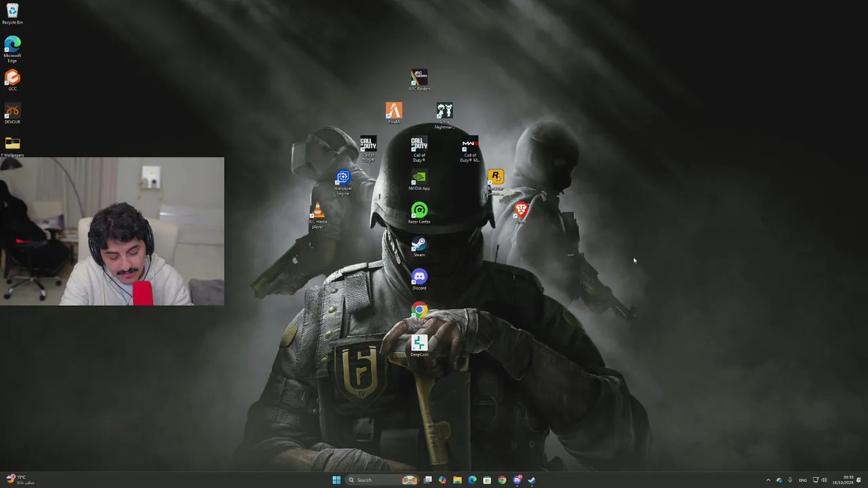Click the microphone tray icon
This screenshot has width=868, height=488.
(790, 480)
